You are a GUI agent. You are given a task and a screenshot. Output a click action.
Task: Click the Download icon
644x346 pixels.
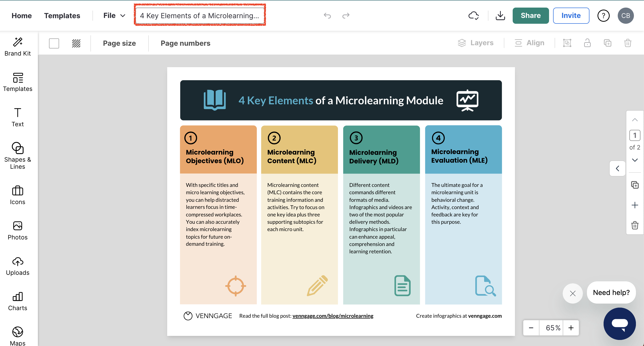[500, 15]
